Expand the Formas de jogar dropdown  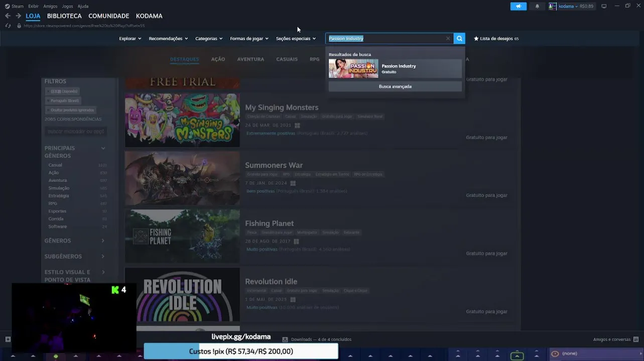tap(249, 39)
